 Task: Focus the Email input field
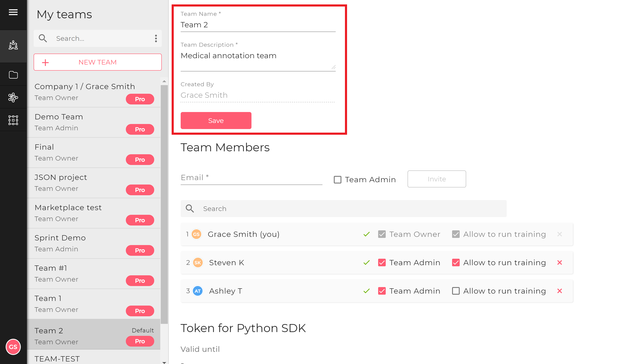click(x=251, y=178)
